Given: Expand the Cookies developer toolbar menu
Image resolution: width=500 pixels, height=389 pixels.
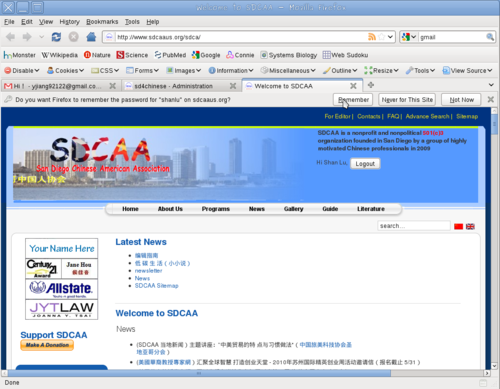Looking at the screenshot, I should tap(65, 71).
